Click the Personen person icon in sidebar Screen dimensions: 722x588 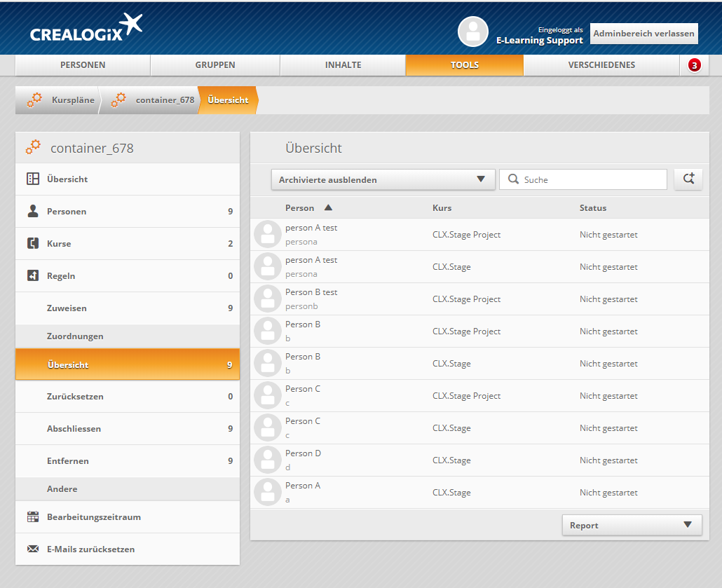point(33,212)
